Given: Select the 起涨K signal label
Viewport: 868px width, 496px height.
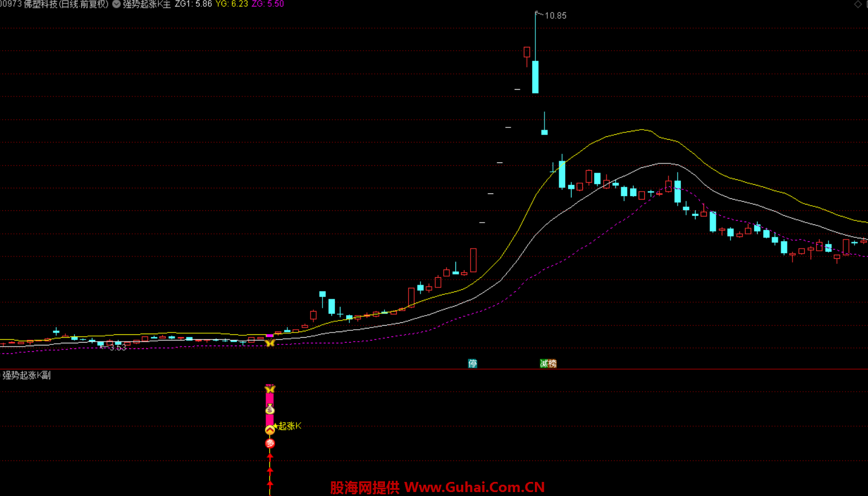Looking at the screenshot, I should tap(290, 426).
